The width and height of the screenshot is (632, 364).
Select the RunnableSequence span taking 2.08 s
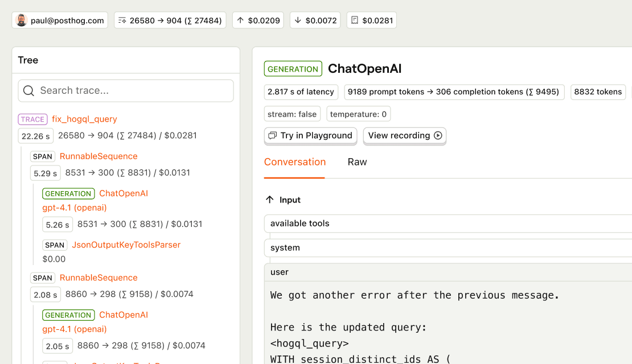[x=99, y=278]
